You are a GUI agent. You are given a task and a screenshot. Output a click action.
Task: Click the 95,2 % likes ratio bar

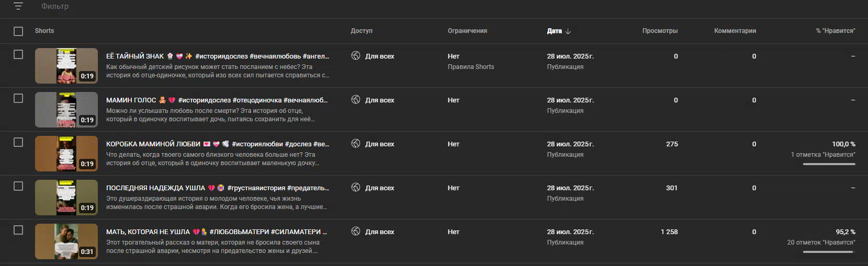[x=829, y=252]
